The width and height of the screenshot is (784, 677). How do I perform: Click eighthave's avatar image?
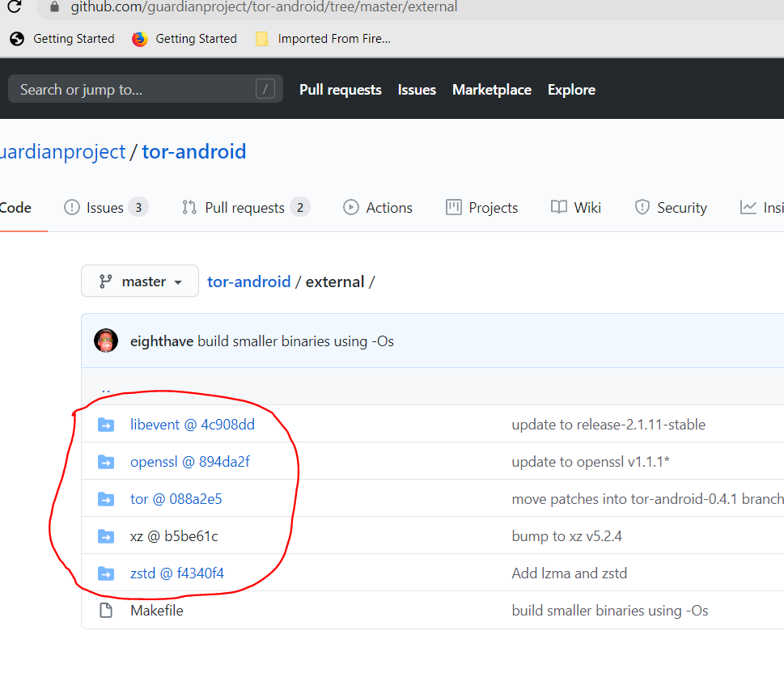click(106, 341)
